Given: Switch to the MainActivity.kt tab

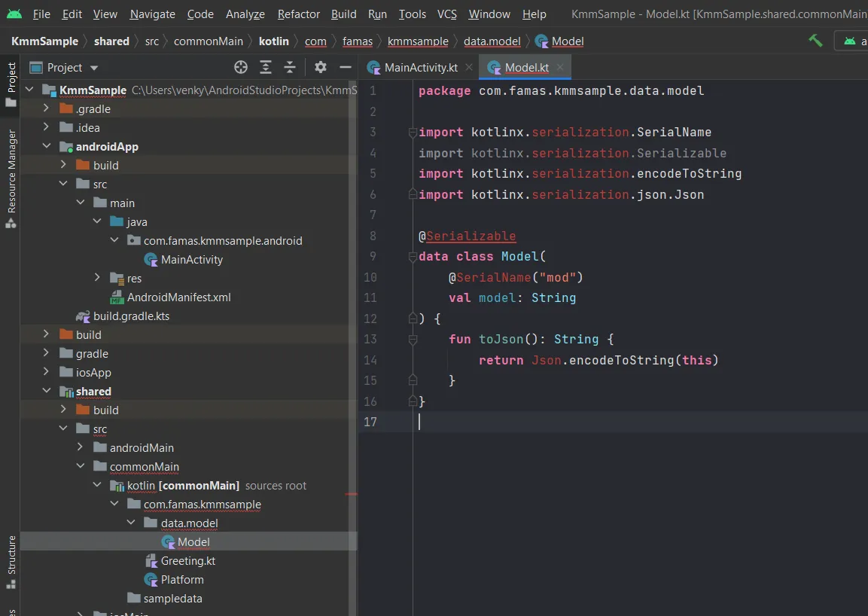Looking at the screenshot, I should coord(420,68).
